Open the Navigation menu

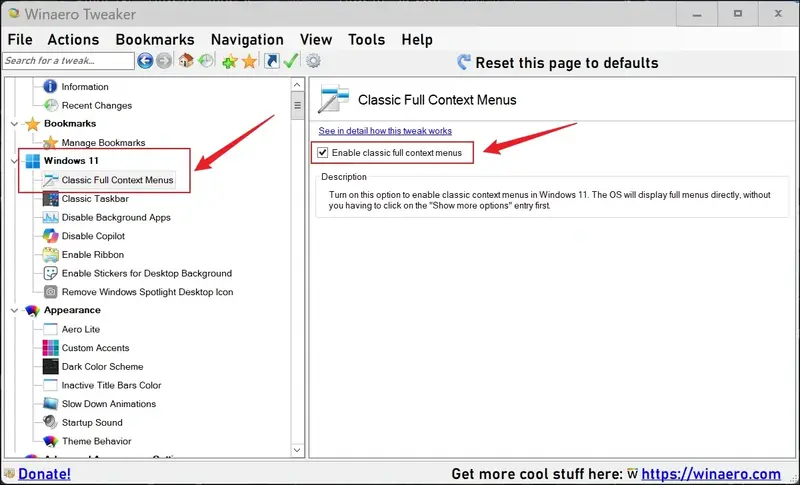point(247,39)
